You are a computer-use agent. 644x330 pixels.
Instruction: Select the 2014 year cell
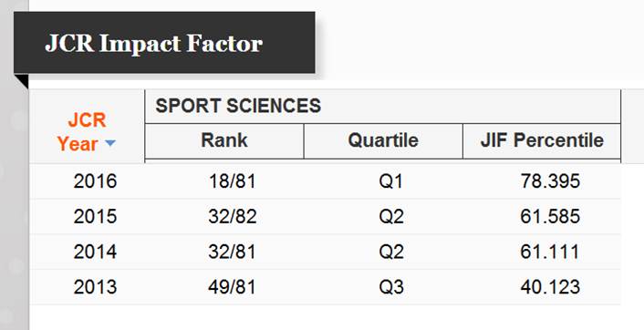(95, 252)
